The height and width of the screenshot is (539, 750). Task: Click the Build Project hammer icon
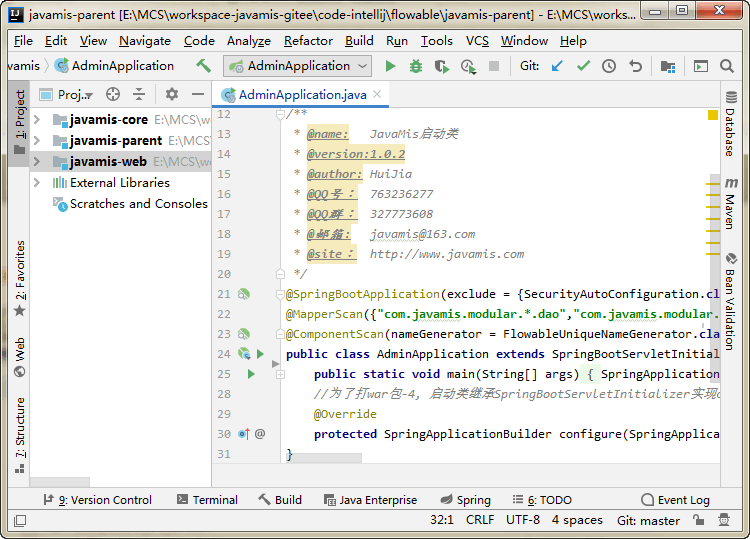pyautogui.click(x=203, y=66)
